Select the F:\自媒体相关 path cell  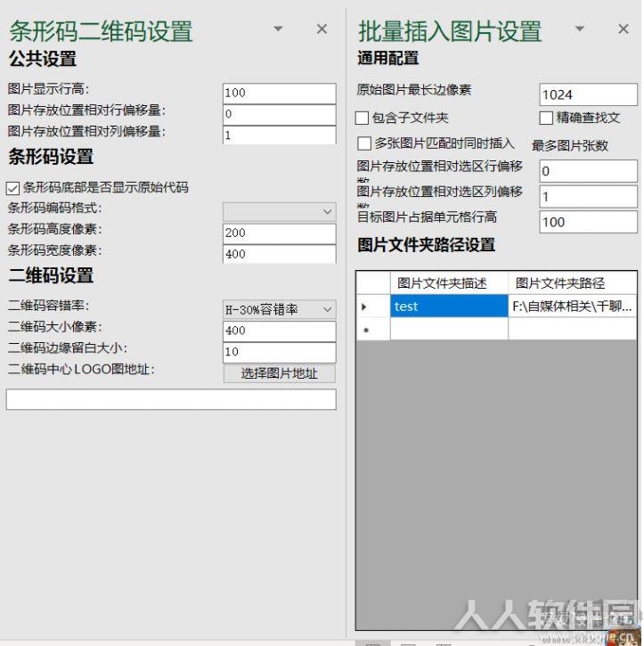573,307
